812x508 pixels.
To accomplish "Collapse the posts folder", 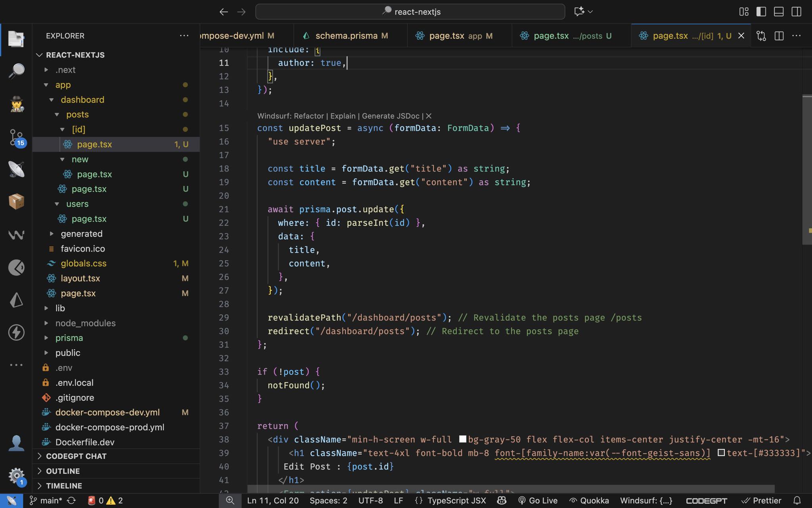I will click(57, 114).
